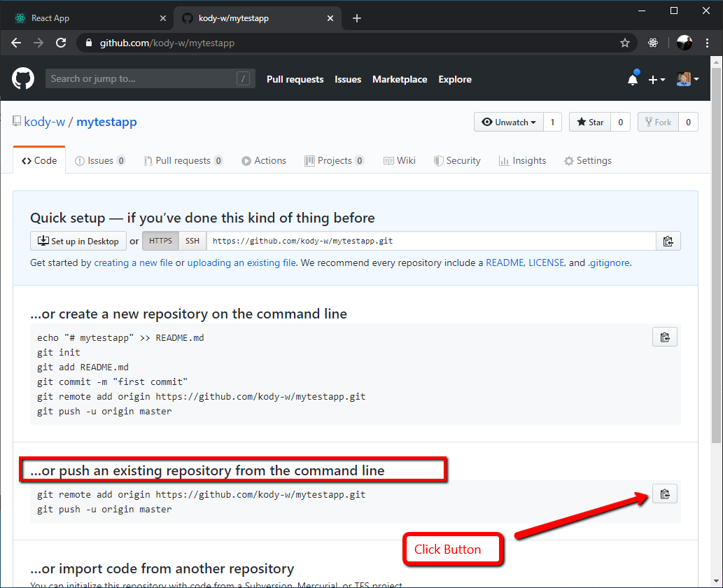The image size is (723, 588).
Task: Open Pull requests in top navigation
Action: click(x=295, y=79)
